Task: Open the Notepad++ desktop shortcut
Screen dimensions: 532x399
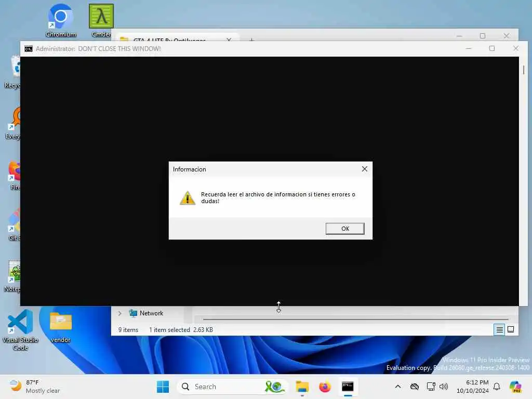Action: click(x=13, y=276)
